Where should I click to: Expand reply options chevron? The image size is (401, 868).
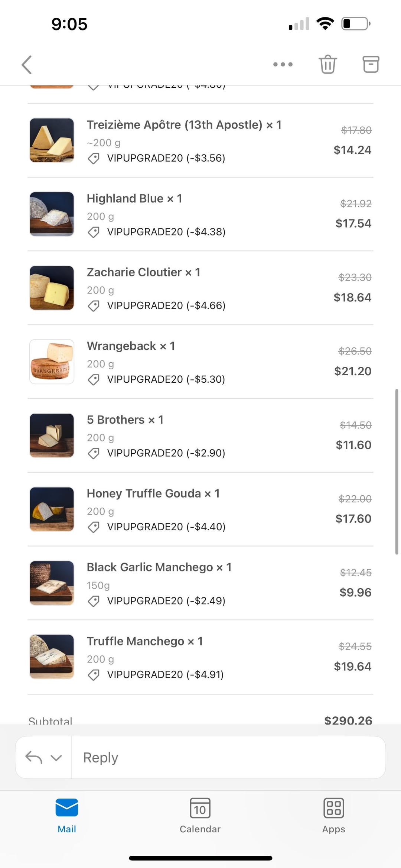(x=56, y=758)
